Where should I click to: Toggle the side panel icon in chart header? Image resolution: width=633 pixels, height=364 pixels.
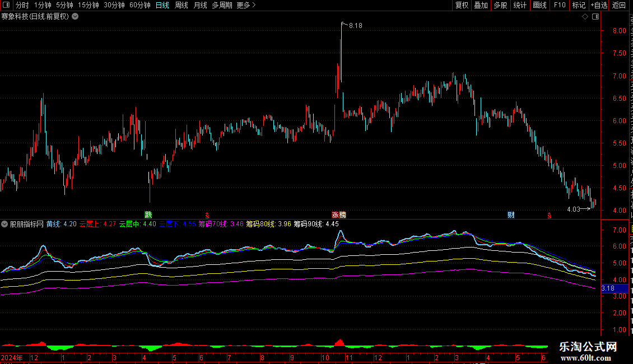[595, 17]
